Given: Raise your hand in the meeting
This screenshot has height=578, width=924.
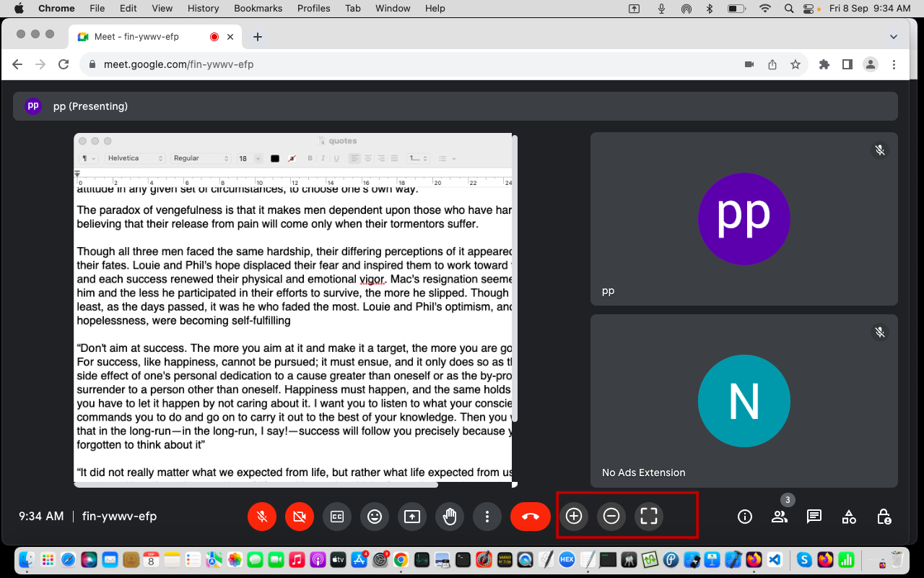Looking at the screenshot, I should click(x=450, y=516).
